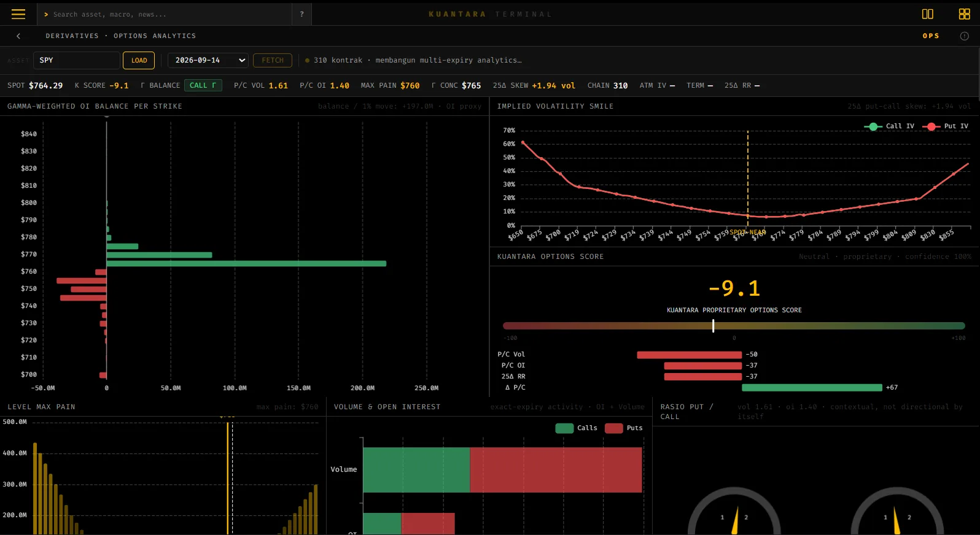Click the TERM stat

click(700, 85)
